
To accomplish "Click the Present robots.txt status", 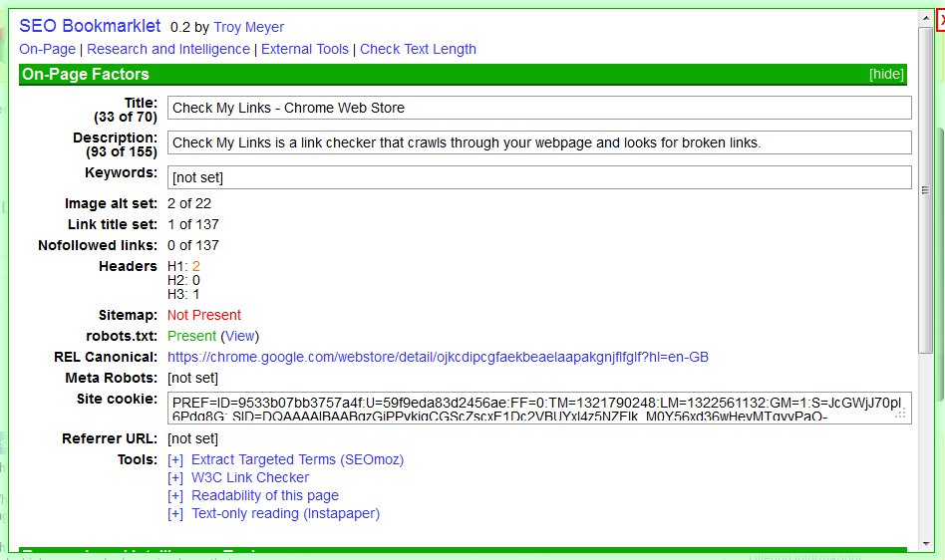I will point(191,336).
